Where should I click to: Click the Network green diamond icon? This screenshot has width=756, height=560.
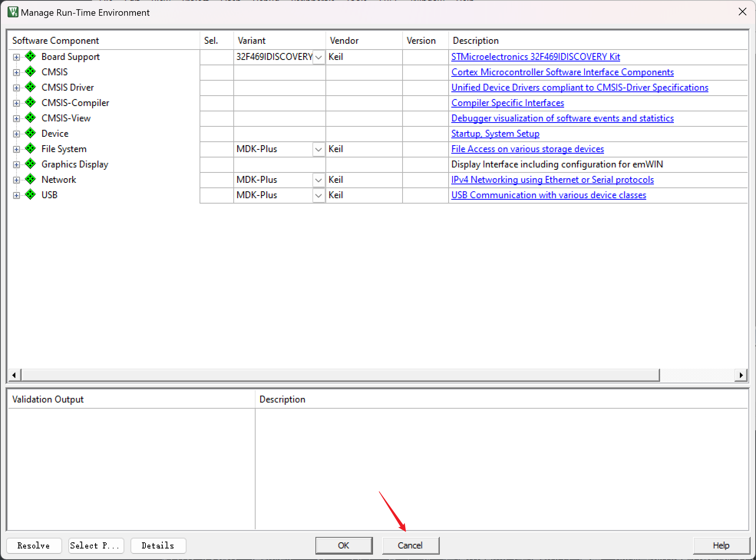pos(30,179)
